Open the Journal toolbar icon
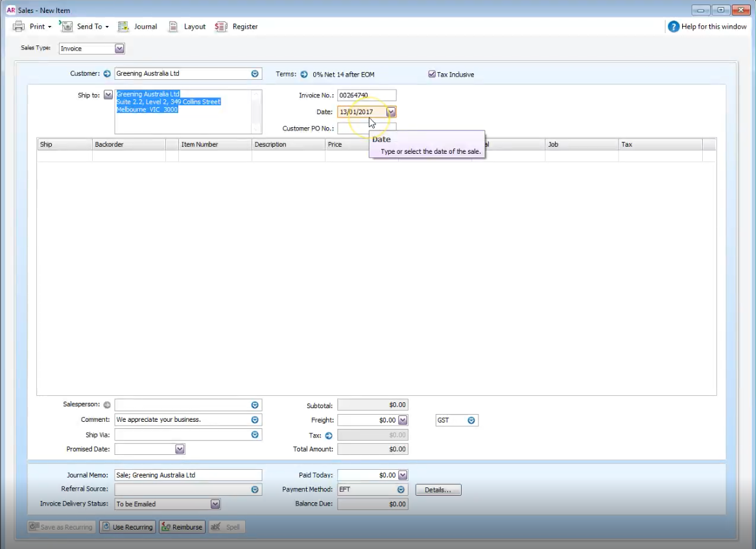 pyautogui.click(x=123, y=27)
